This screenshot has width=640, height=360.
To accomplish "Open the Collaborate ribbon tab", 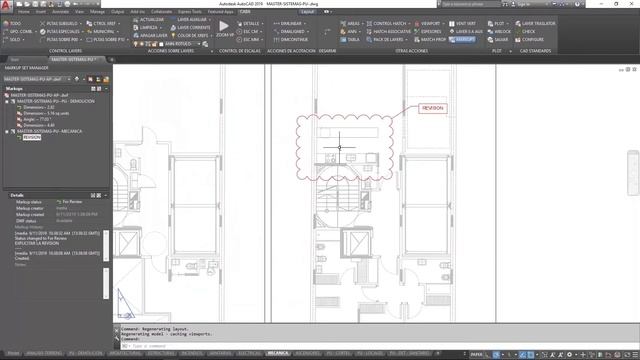I will (161, 12).
